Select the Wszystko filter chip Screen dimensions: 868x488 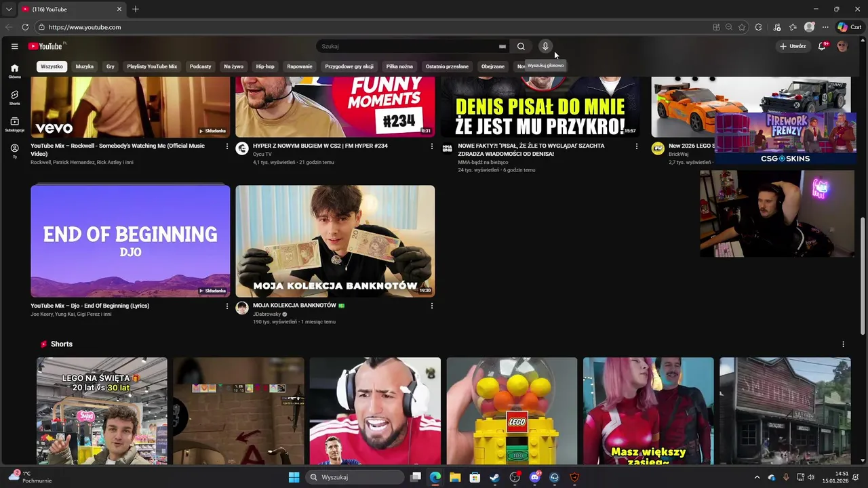point(52,66)
